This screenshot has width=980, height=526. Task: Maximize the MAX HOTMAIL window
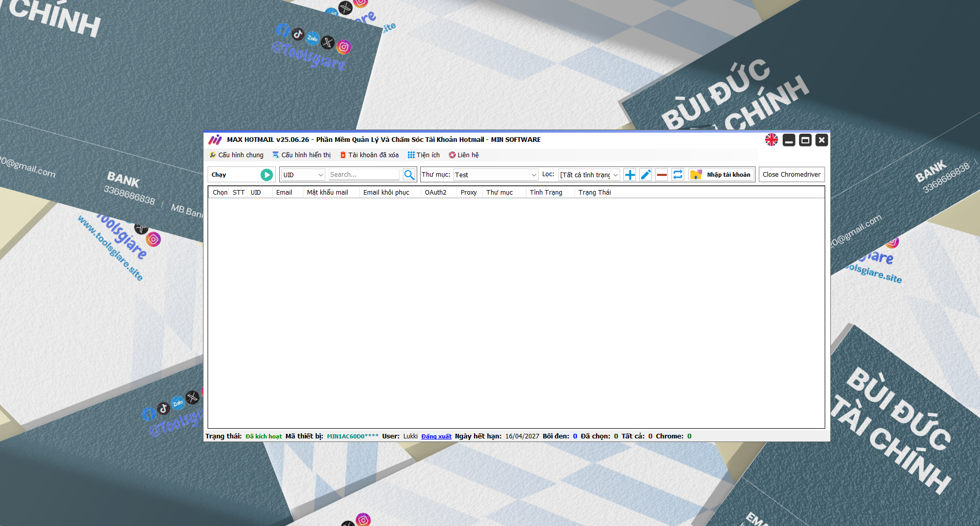(x=805, y=140)
